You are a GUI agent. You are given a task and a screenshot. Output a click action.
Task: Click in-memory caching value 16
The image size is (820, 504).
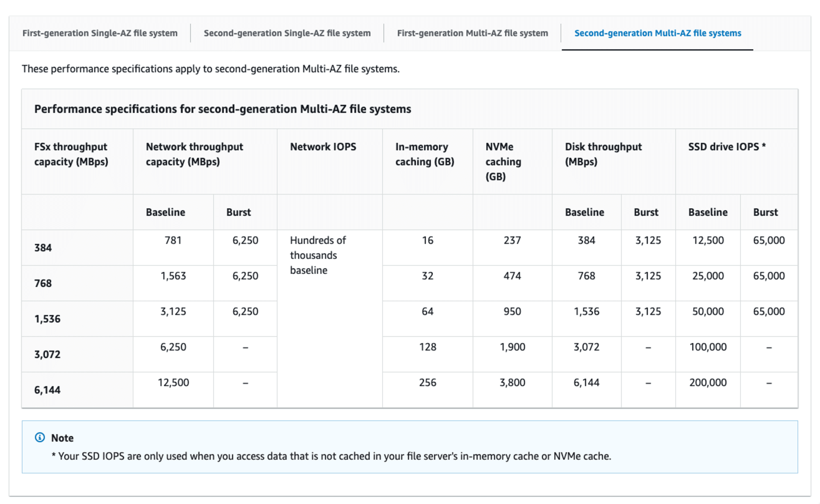pyautogui.click(x=428, y=240)
